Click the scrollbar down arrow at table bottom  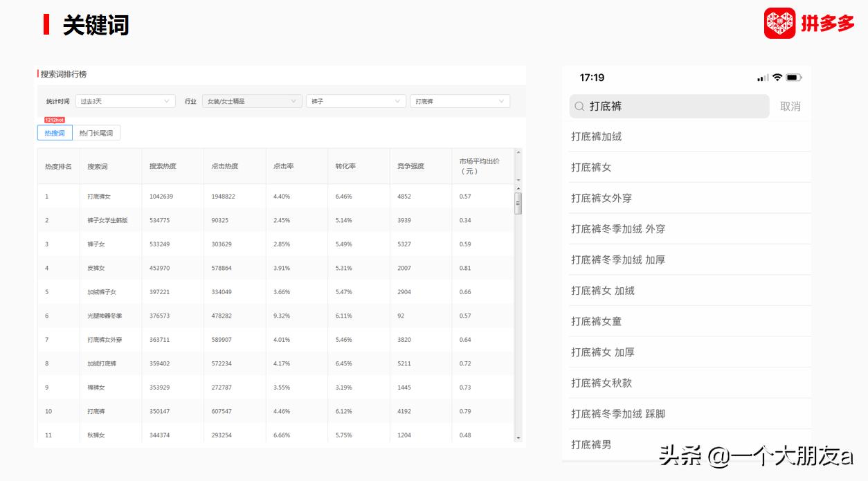[x=518, y=437]
